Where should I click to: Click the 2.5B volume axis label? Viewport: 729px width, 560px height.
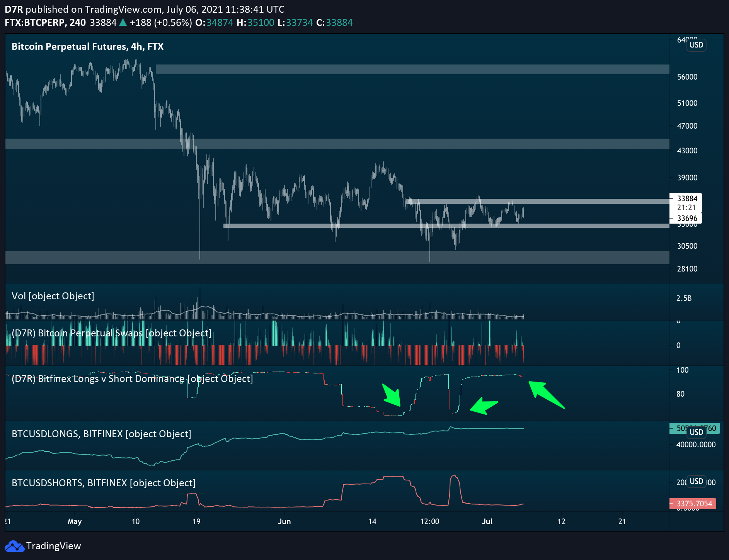pyautogui.click(x=684, y=298)
